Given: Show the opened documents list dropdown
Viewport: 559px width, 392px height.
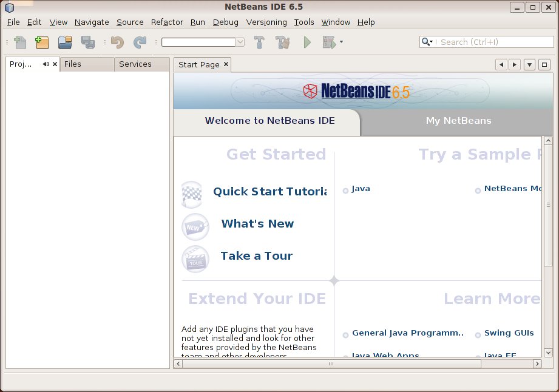Looking at the screenshot, I should point(529,64).
